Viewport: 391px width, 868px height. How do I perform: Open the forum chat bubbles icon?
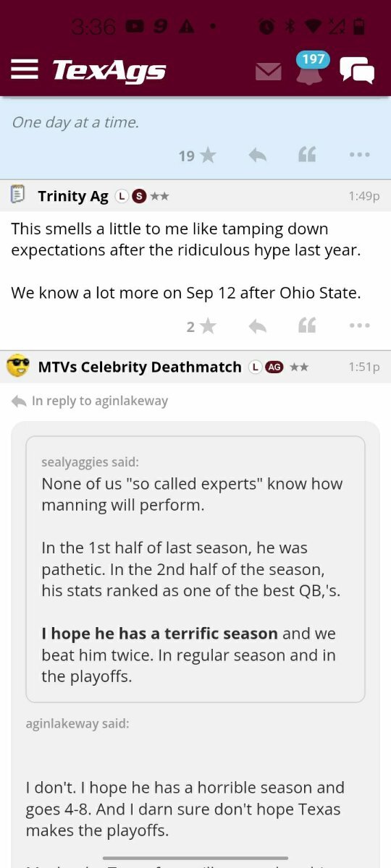[x=357, y=70]
